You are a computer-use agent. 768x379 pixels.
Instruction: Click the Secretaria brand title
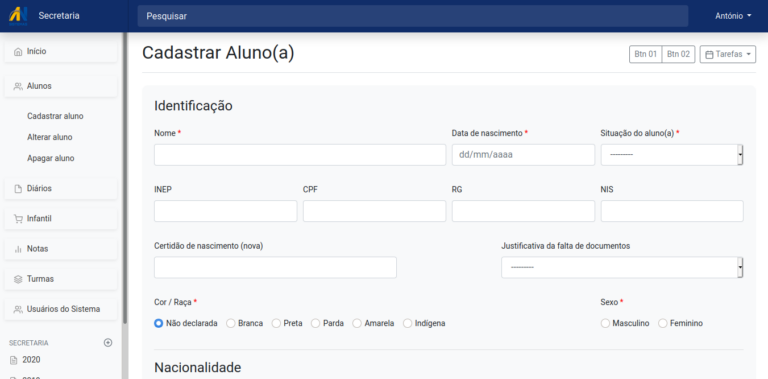click(59, 16)
